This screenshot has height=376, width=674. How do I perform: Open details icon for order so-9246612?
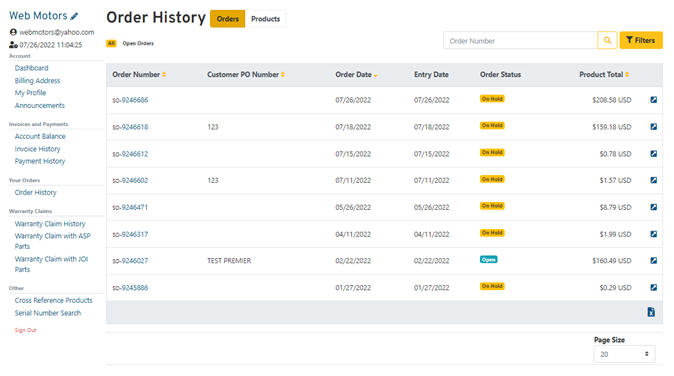tap(653, 153)
